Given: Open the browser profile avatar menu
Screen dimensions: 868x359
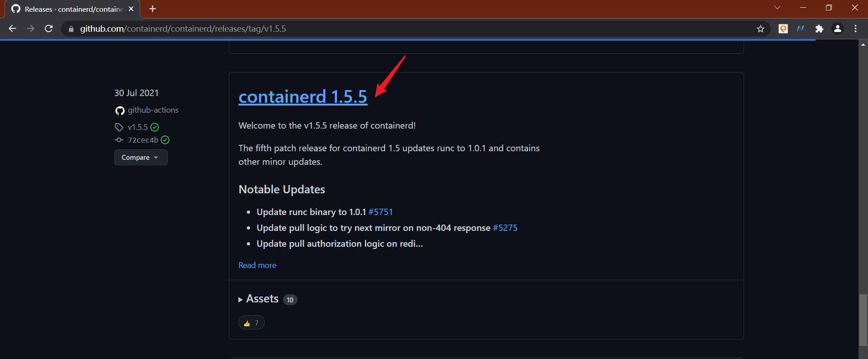Looking at the screenshot, I should tap(838, 29).
